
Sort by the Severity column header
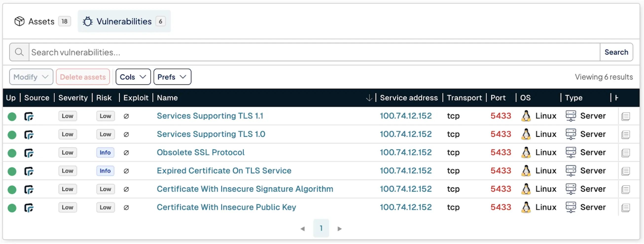click(73, 98)
